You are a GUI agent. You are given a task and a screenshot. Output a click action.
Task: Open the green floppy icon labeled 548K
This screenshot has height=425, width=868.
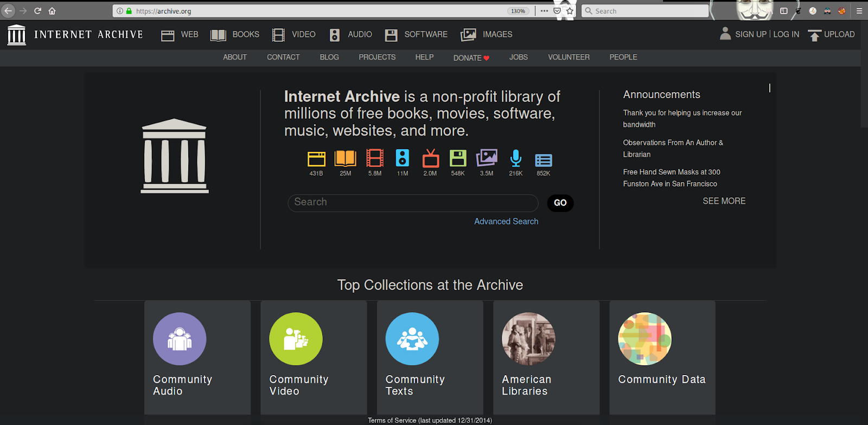[x=458, y=158]
